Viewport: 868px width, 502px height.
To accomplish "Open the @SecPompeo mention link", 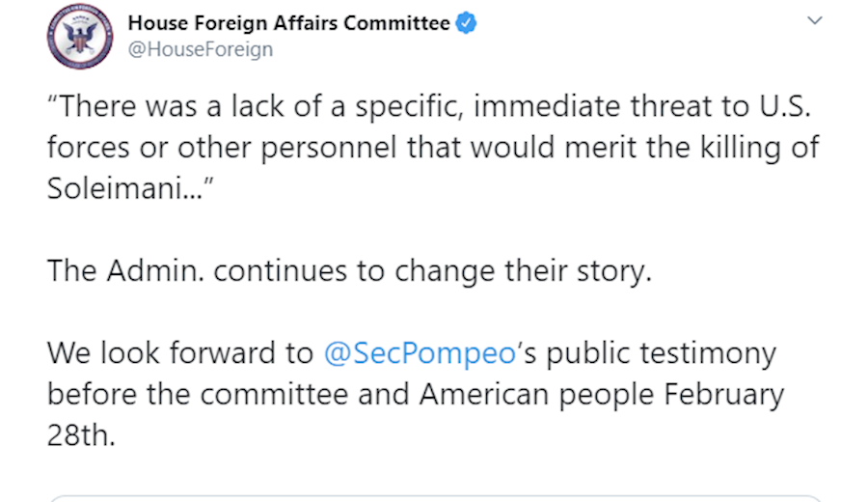I will (x=420, y=353).
